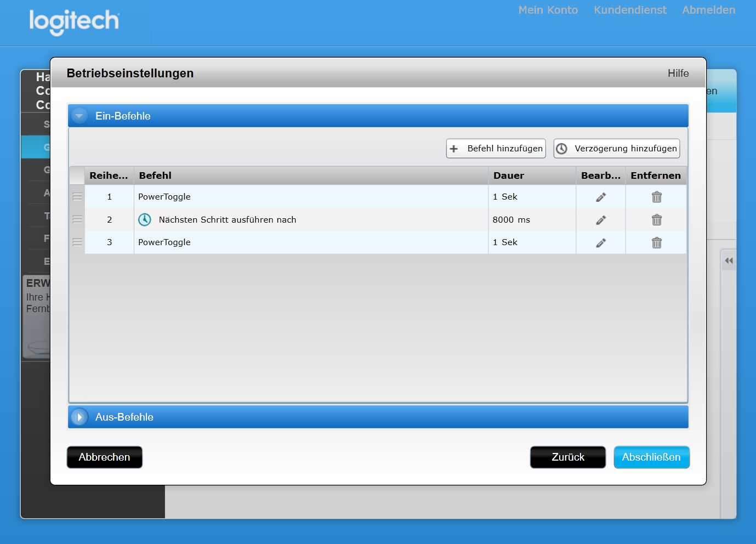Edit the first PowerToggle command
756x544 pixels.
point(601,197)
